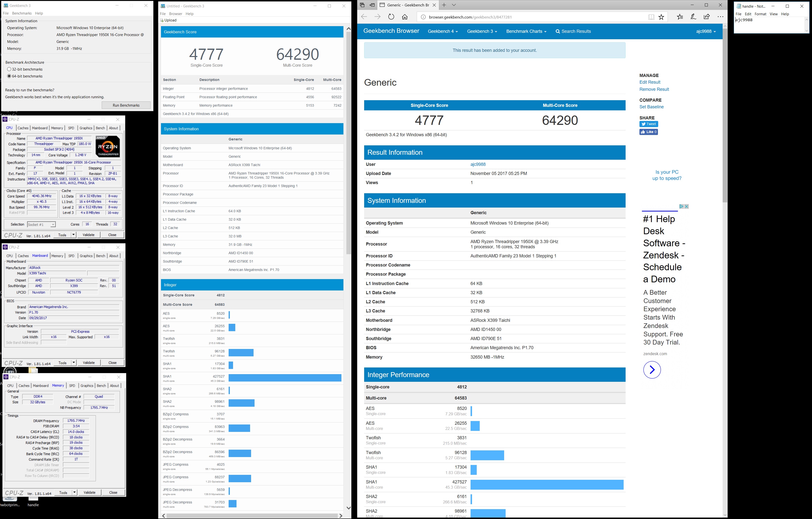This screenshot has height=519, width=812.
Task: Expand Benchmark Charts menu
Action: click(x=526, y=31)
